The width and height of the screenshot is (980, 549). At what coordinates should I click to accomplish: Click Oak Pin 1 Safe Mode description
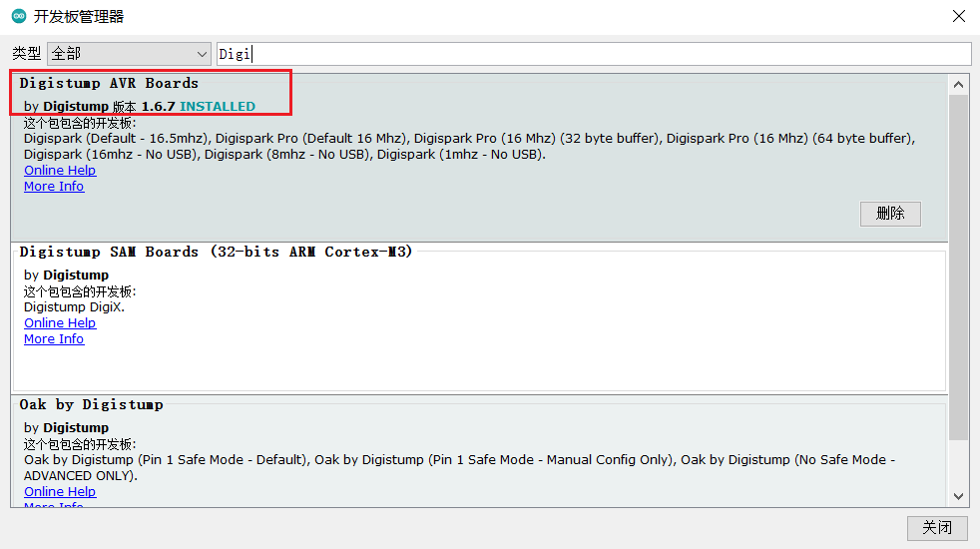coord(459,468)
